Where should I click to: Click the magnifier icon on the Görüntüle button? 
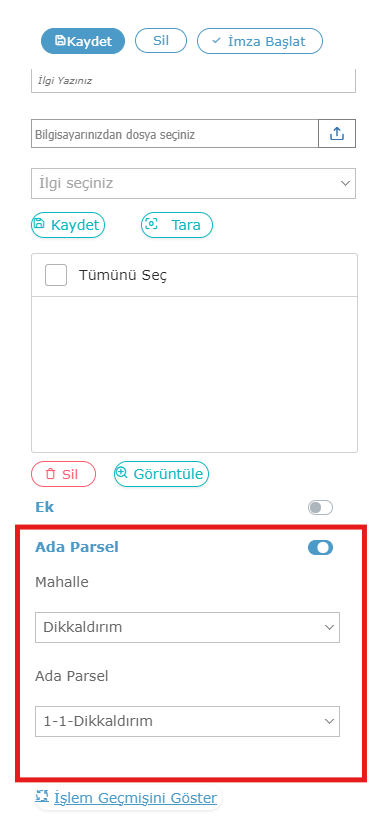[122, 473]
